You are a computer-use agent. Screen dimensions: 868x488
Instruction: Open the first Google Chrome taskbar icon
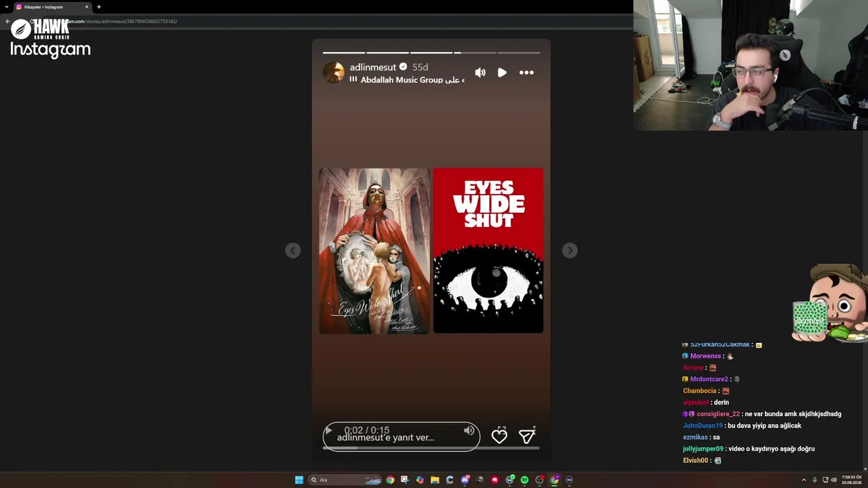point(390,480)
